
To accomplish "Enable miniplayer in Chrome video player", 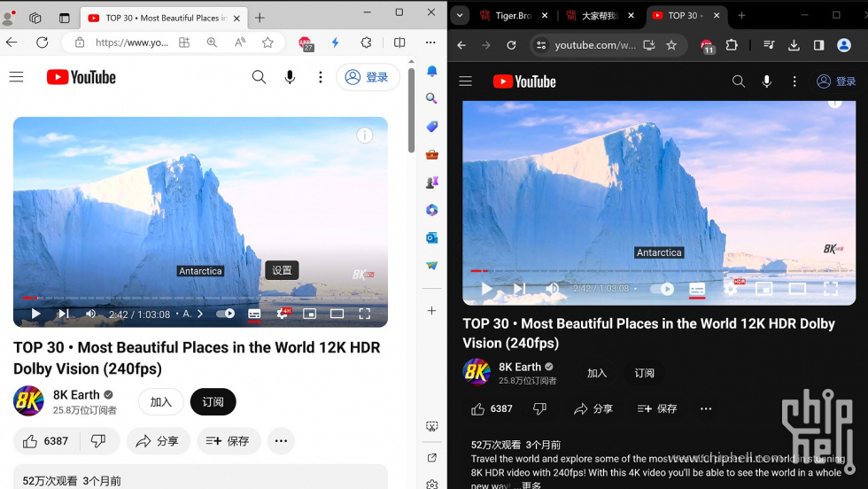I will 763,289.
